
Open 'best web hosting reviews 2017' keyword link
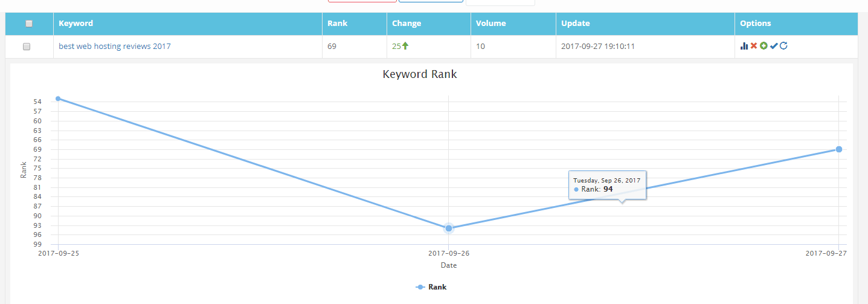click(x=115, y=46)
